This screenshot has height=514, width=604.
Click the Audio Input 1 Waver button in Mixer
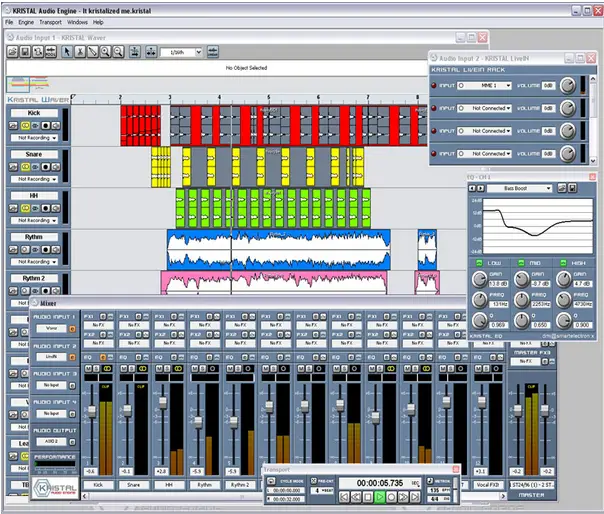tap(52, 329)
